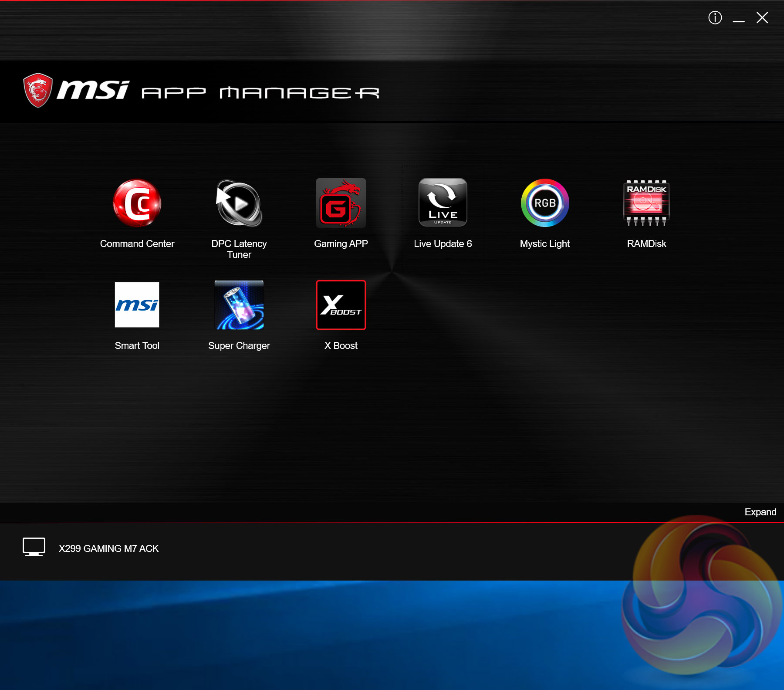The height and width of the screenshot is (690, 784).
Task: Click the 'Mystic Light' text label
Action: coord(544,244)
